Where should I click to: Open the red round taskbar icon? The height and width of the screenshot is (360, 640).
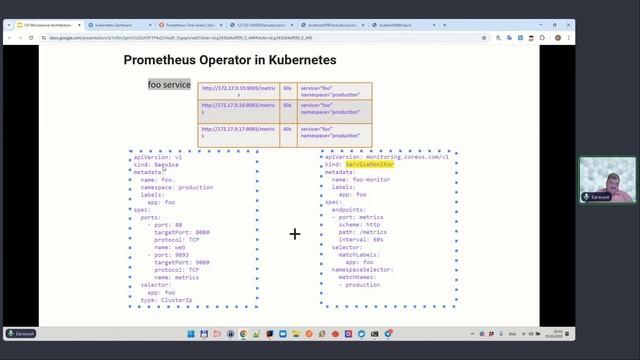click(x=335, y=334)
